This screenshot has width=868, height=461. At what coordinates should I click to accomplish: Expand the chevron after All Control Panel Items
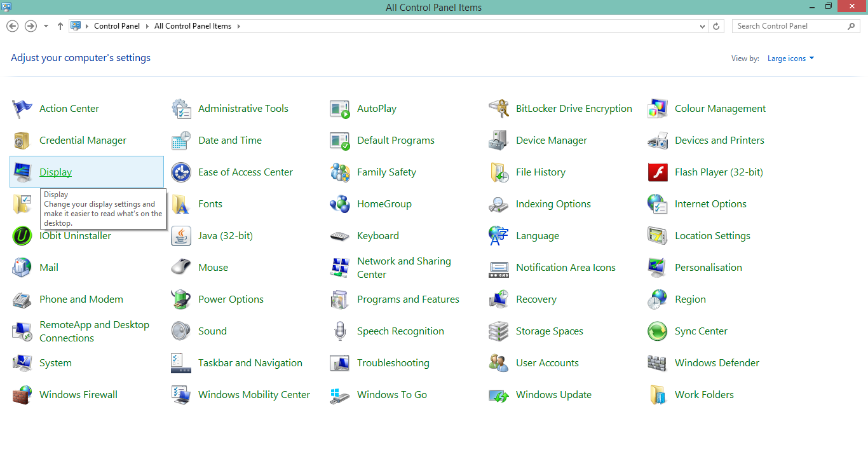click(238, 26)
